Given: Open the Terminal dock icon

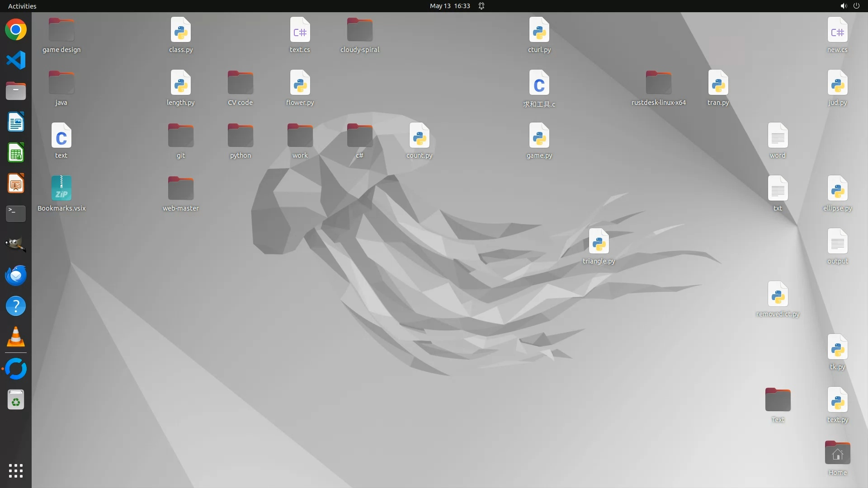Looking at the screenshot, I should (16, 214).
